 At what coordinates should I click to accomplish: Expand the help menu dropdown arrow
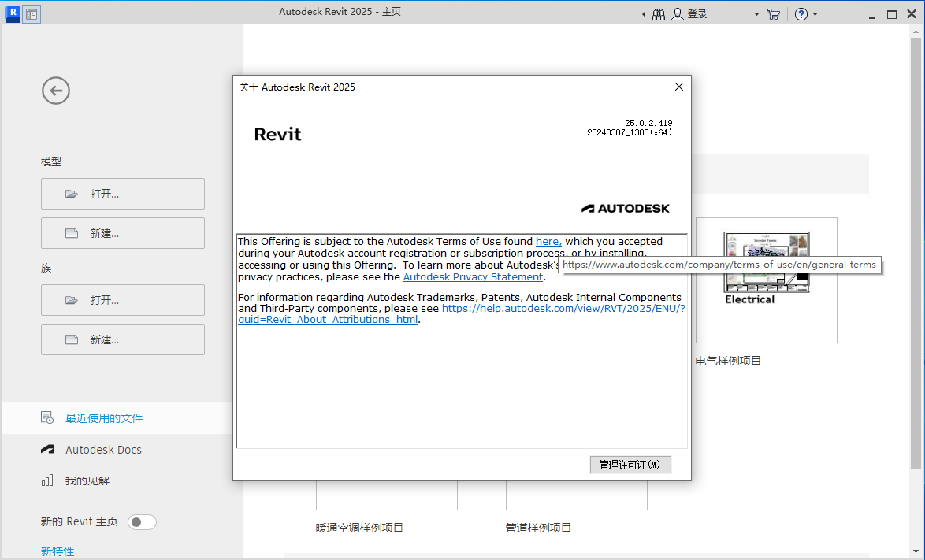tap(815, 14)
